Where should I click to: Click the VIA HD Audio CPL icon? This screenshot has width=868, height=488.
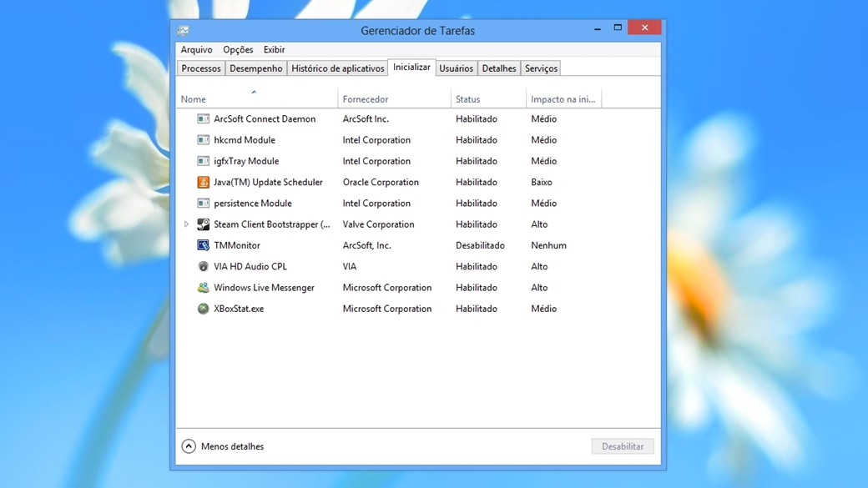pyautogui.click(x=203, y=266)
